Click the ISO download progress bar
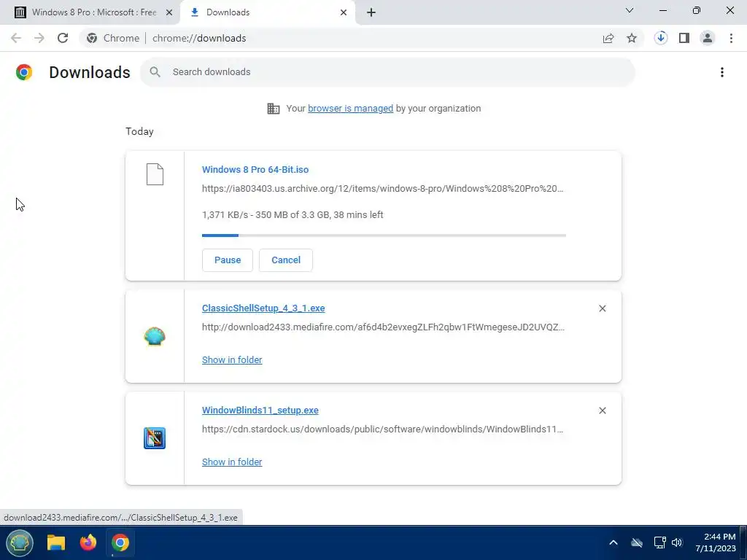This screenshot has width=747, height=560. coord(384,236)
